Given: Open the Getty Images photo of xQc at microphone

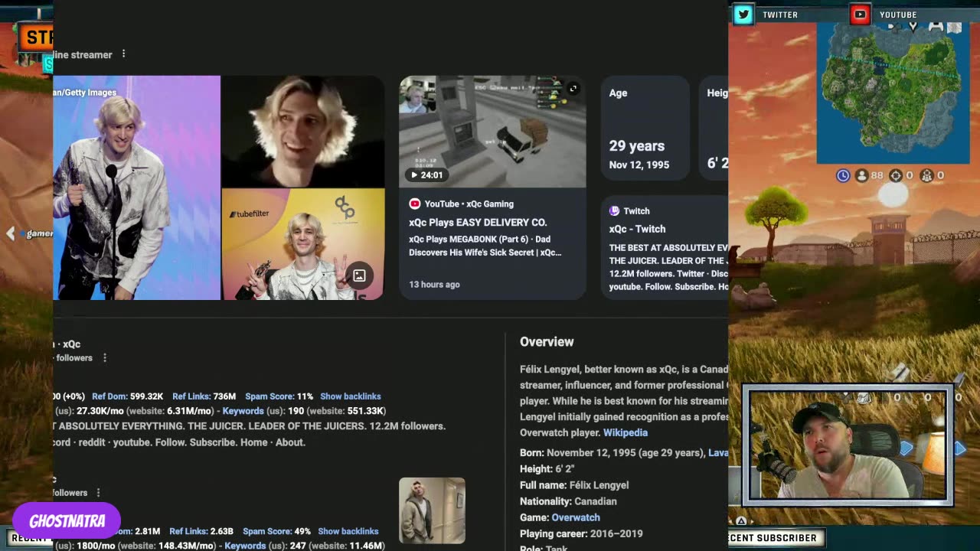Looking at the screenshot, I should 136,187.
